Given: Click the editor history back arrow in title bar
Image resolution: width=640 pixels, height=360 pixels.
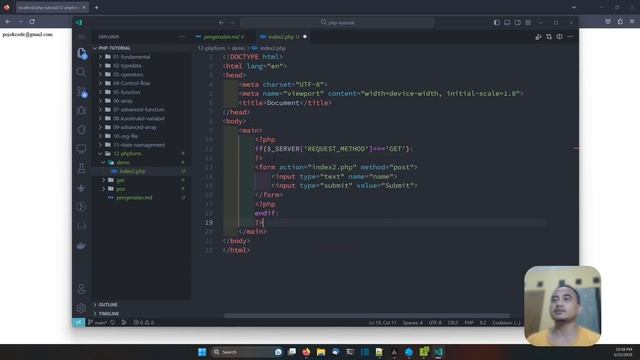Looking at the screenshot, I should coord(221,22).
